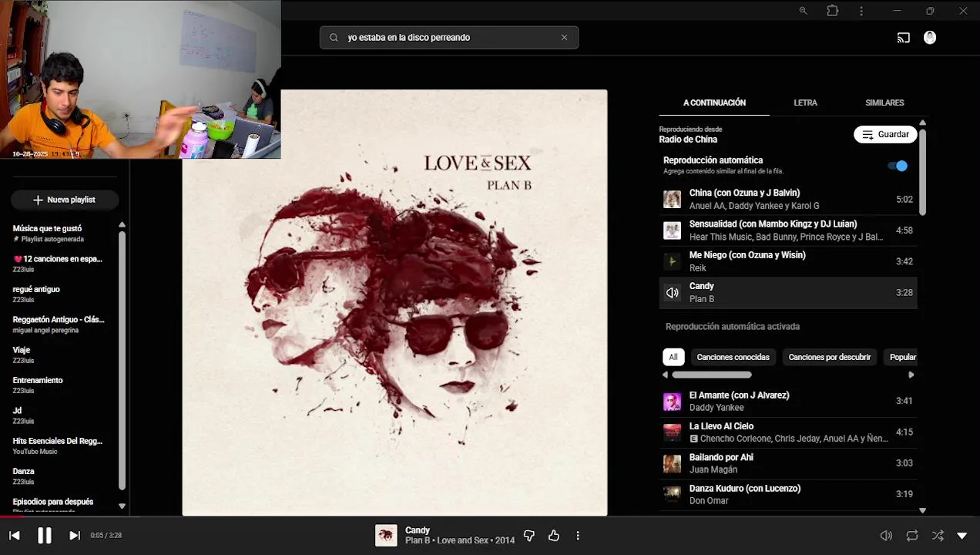Pause the current song
The width and height of the screenshot is (980, 555).
pos(45,535)
